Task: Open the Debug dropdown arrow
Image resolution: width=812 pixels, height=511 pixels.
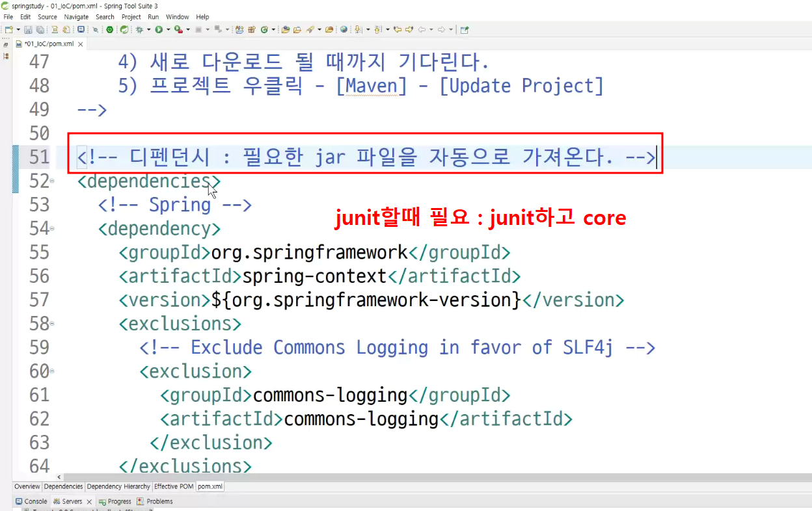Action: tap(148, 29)
